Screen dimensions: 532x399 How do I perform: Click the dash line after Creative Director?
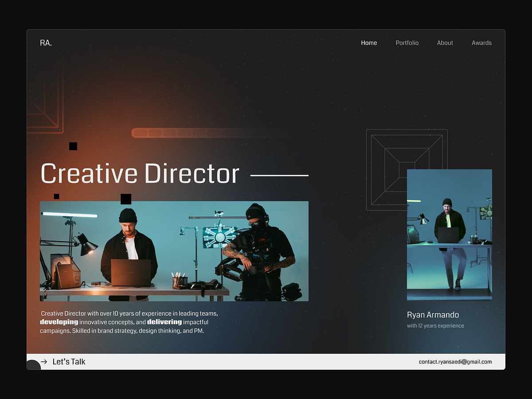tap(279, 176)
